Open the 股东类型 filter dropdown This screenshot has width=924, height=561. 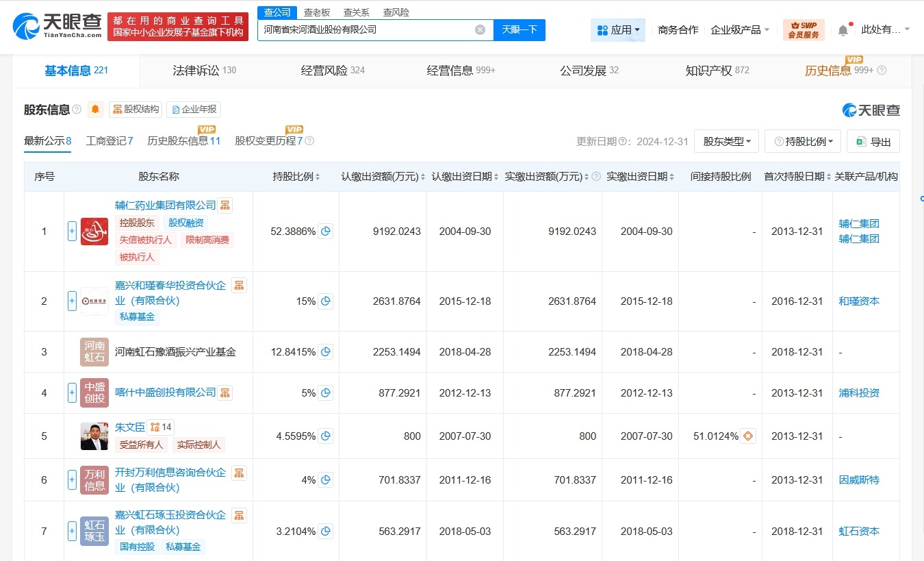tap(726, 141)
